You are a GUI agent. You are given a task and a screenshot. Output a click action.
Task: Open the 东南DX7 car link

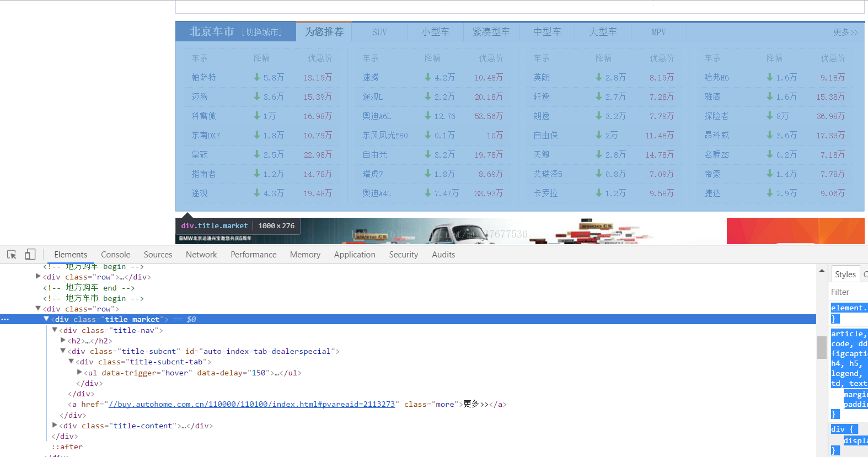pyautogui.click(x=206, y=135)
